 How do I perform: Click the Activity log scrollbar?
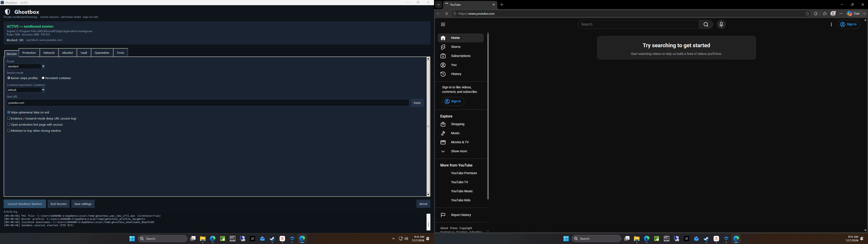pos(428,222)
